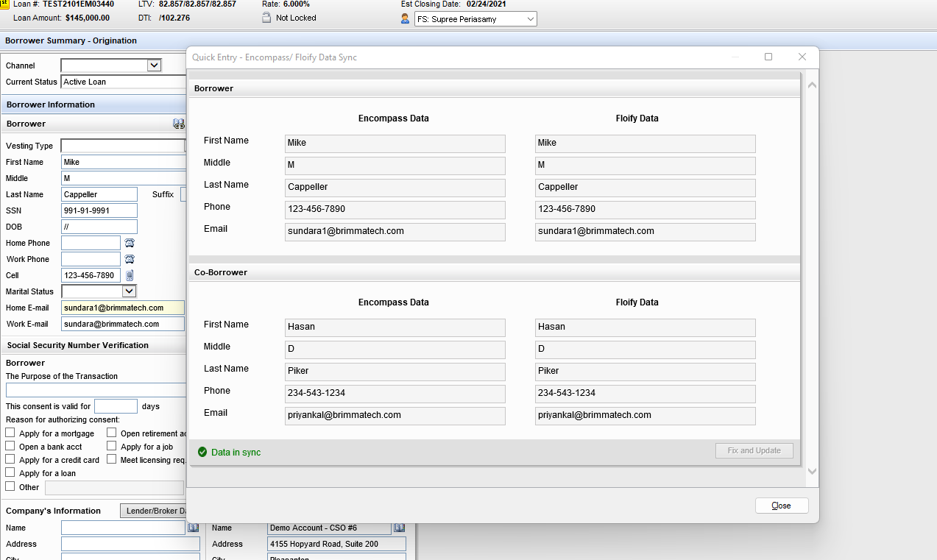Open the FS: Supree Periasamy dropdown
The width and height of the screenshot is (937, 560).
pyautogui.click(x=531, y=19)
